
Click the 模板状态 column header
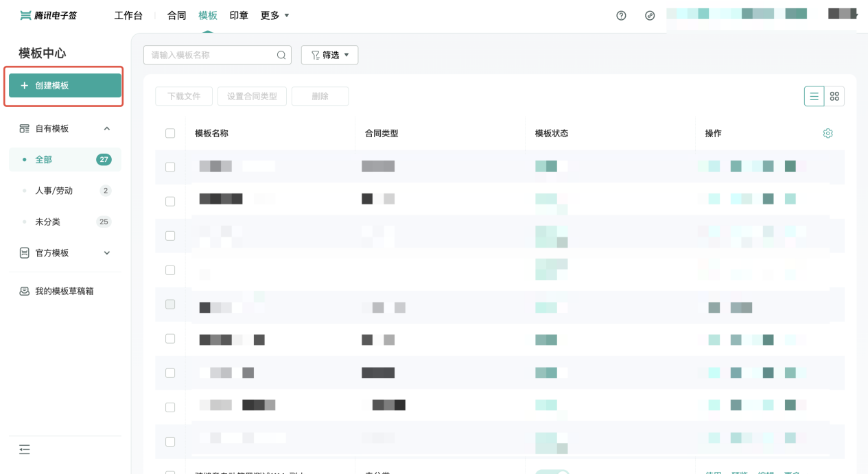pyautogui.click(x=552, y=133)
